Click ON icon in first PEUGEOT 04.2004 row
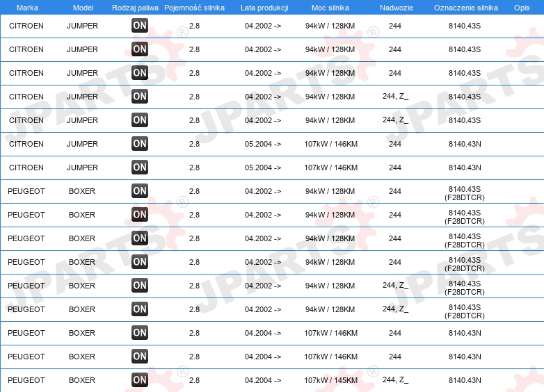Viewport: 544px width, 392px height. [x=140, y=332]
